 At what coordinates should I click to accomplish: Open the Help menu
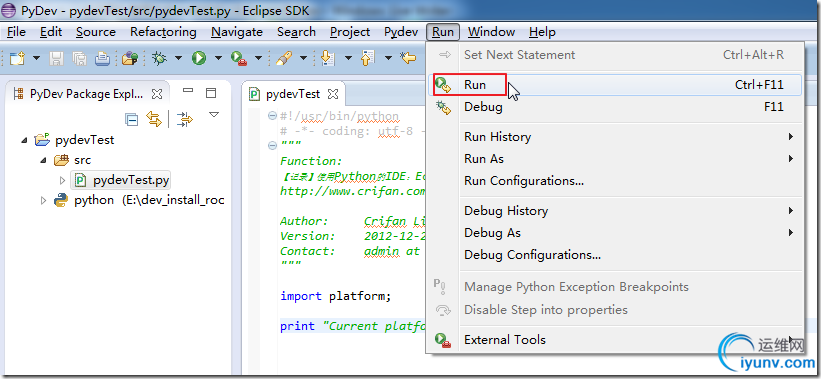click(x=542, y=32)
